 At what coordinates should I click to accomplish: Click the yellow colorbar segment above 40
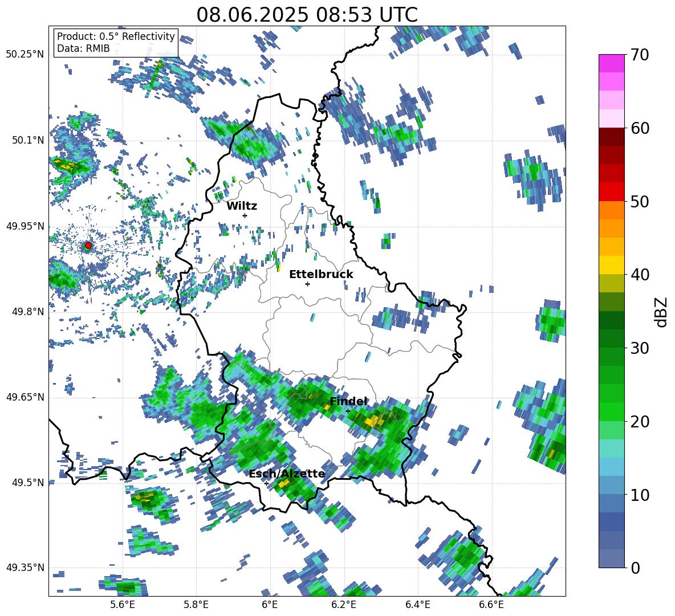(611, 265)
